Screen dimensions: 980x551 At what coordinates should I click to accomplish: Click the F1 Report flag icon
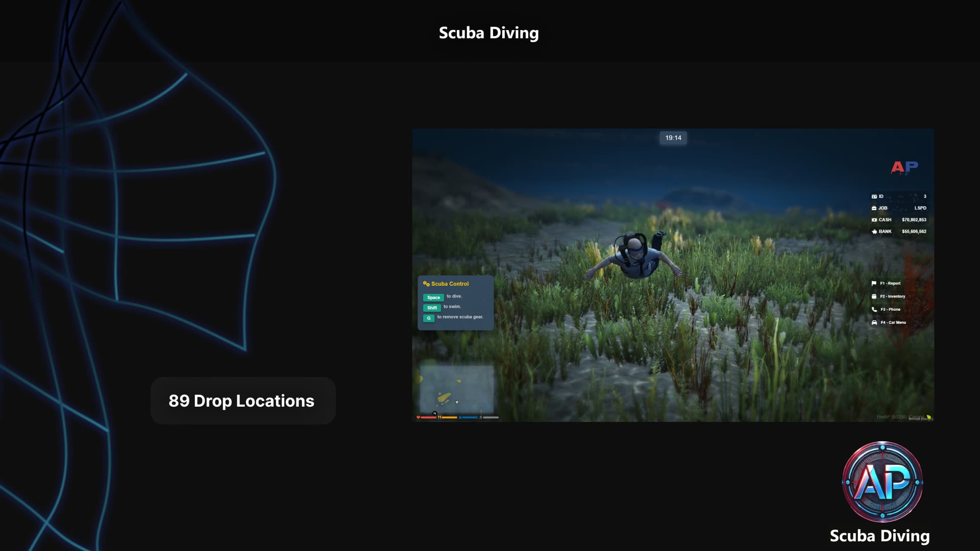pos(874,283)
